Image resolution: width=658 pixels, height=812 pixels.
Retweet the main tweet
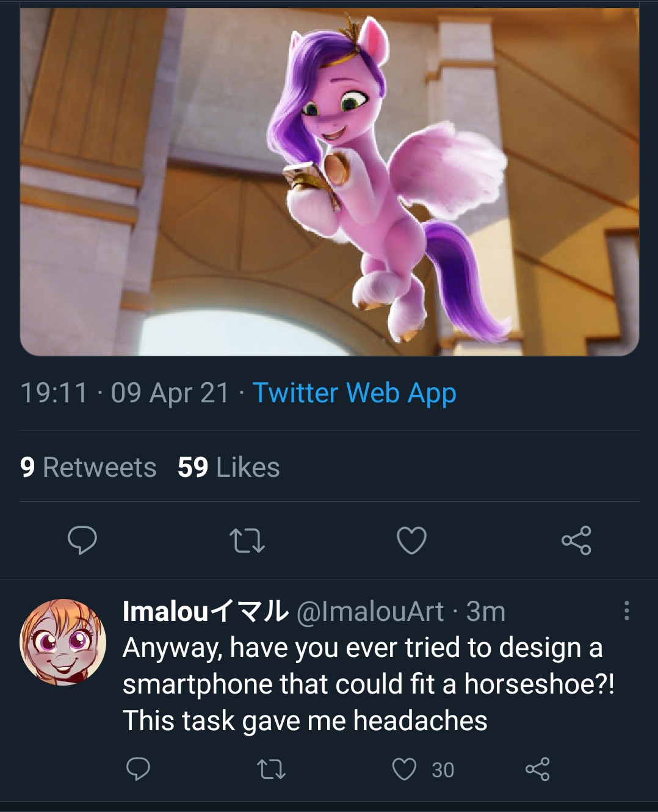coord(247,541)
